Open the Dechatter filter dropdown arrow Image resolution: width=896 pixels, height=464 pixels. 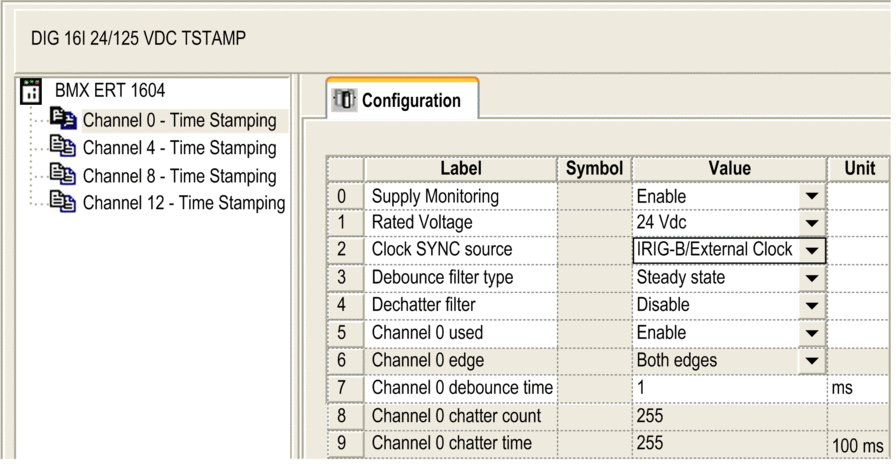[811, 305]
